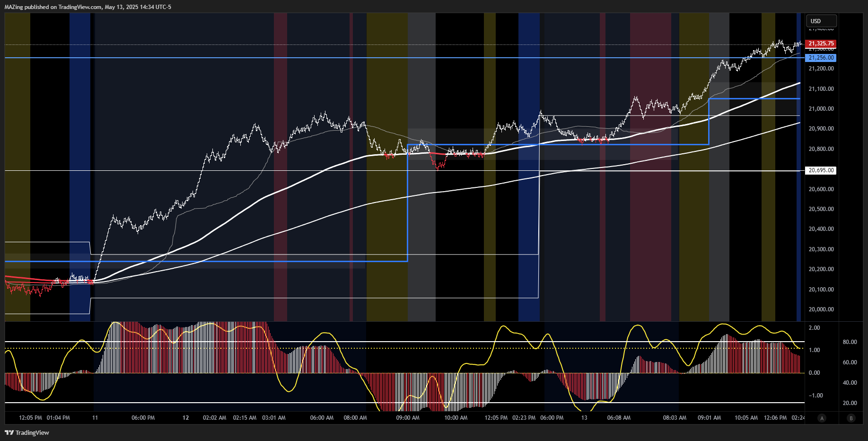
Task: Click the 1.00 indicator scale value
Action: (x=814, y=350)
